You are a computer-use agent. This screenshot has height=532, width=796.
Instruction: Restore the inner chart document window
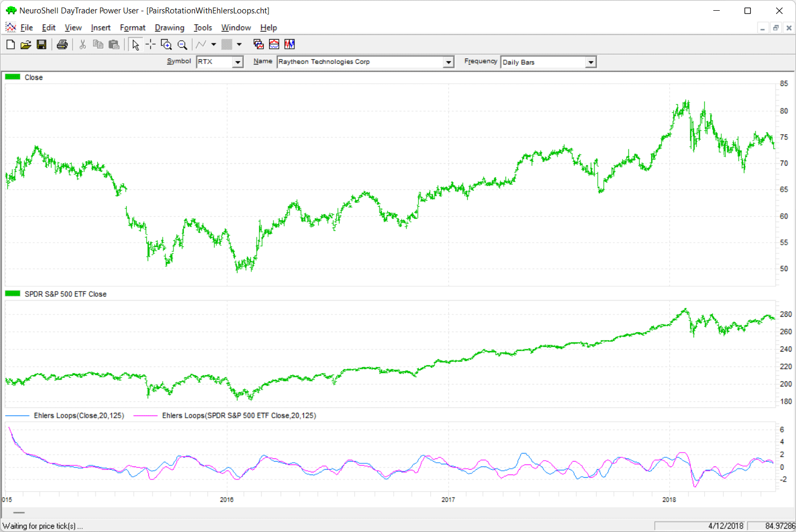click(x=776, y=28)
